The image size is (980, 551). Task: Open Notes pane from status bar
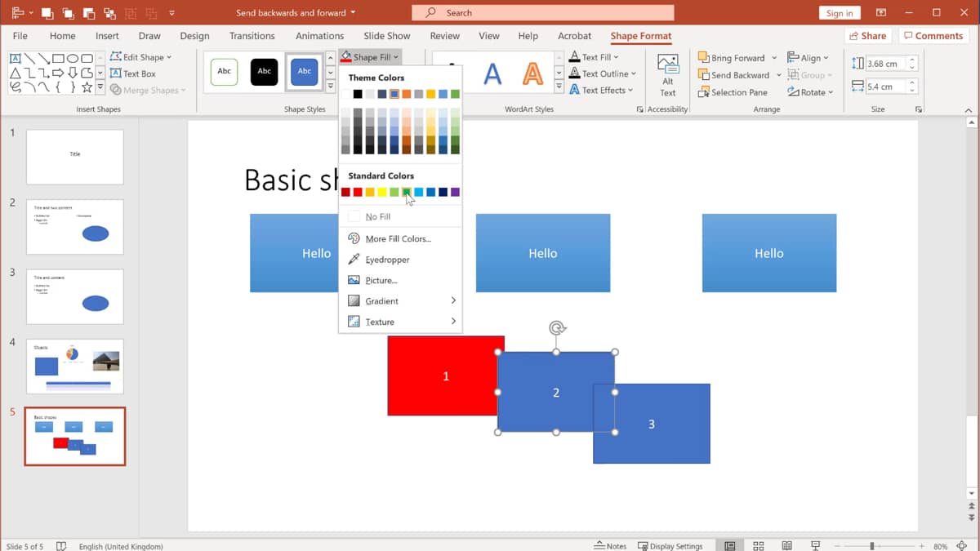click(611, 546)
